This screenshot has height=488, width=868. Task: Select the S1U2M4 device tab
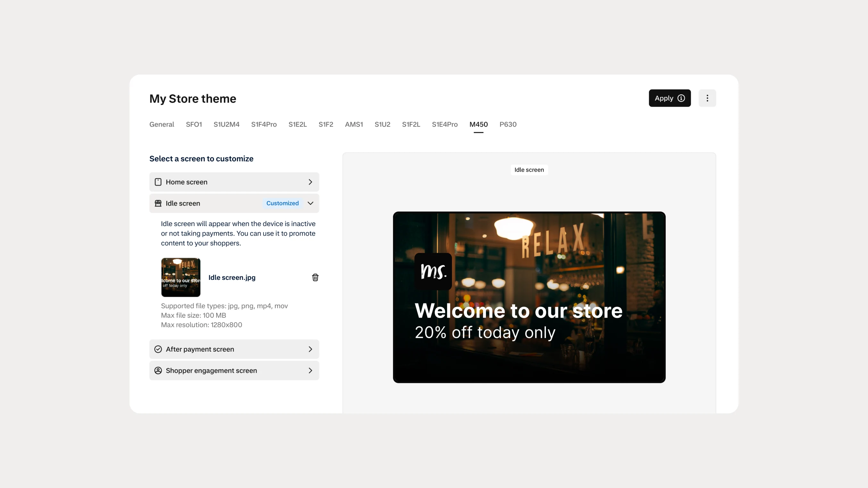(x=226, y=124)
